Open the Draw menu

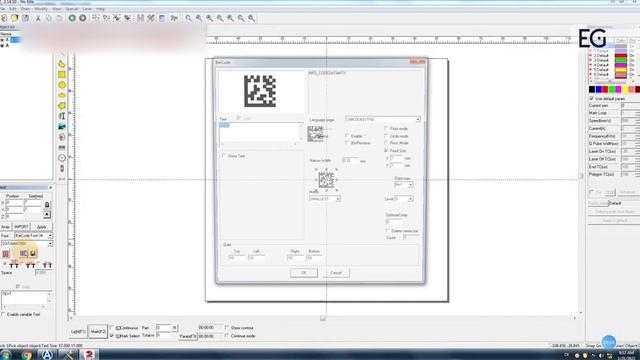tap(26, 9)
